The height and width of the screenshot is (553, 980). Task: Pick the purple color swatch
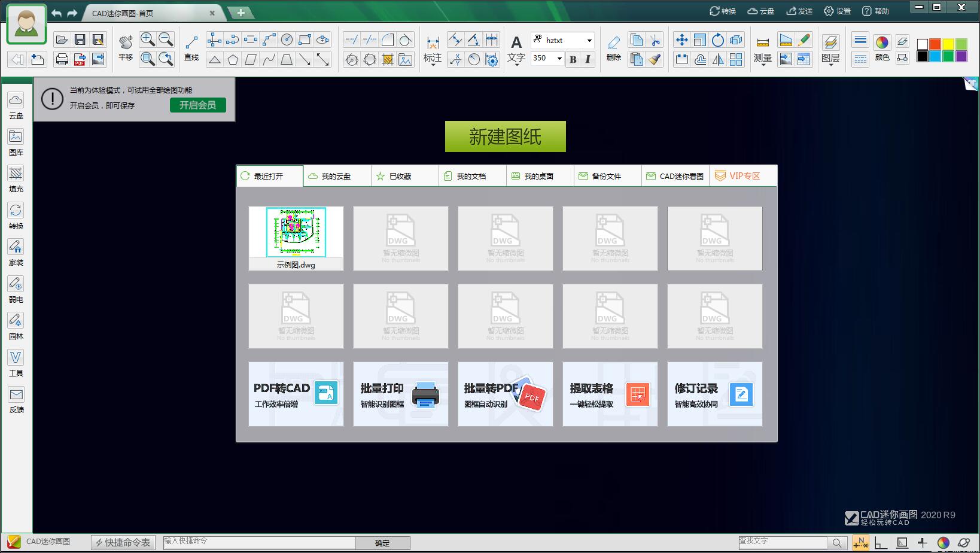tap(961, 56)
